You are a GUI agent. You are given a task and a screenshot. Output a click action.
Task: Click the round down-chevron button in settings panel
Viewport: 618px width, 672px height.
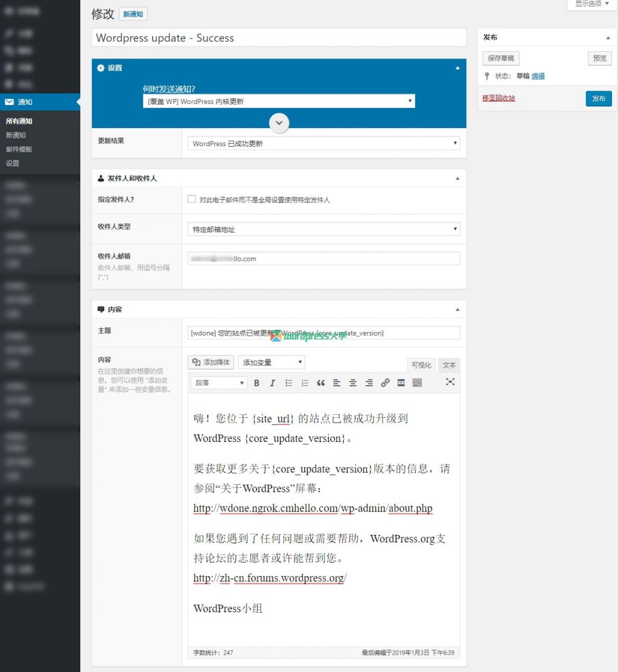(279, 123)
